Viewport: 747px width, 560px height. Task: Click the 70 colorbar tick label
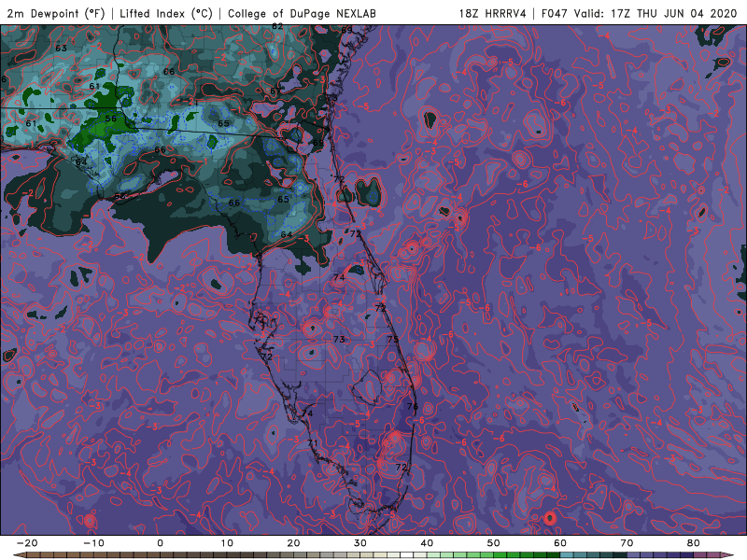coord(627,543)
